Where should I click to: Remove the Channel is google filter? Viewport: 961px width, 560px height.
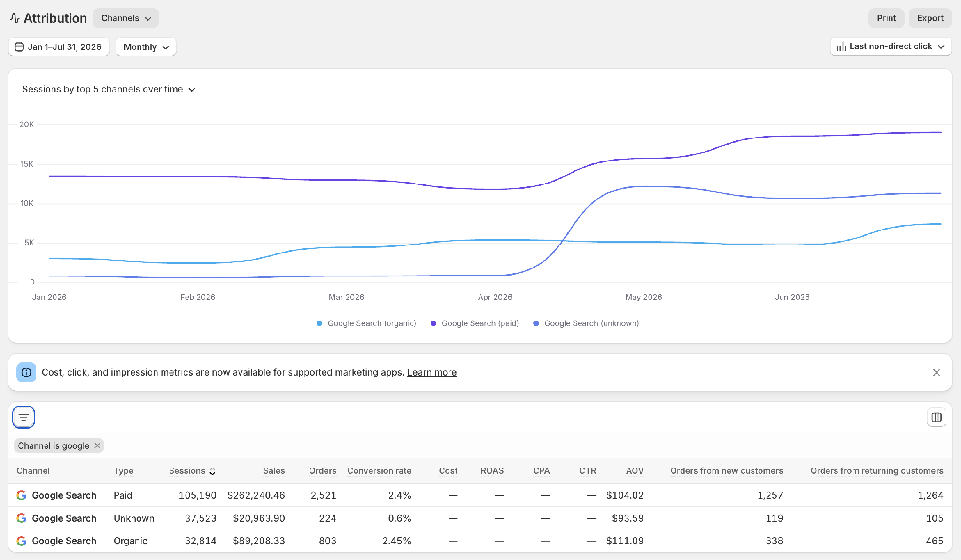point(97,445)
